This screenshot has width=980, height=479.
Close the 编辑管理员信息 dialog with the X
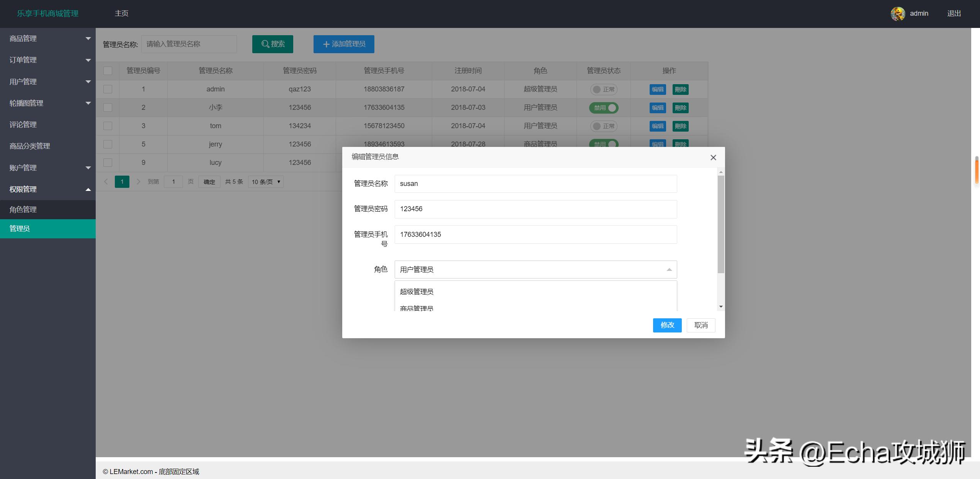point(713,157)
